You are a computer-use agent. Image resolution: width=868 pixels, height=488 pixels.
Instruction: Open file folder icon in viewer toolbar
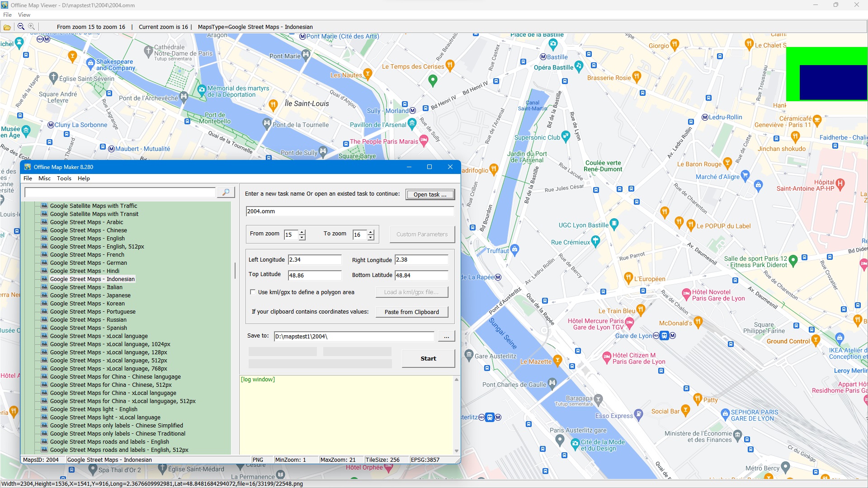pyautogui.click(x=7, y=27)
